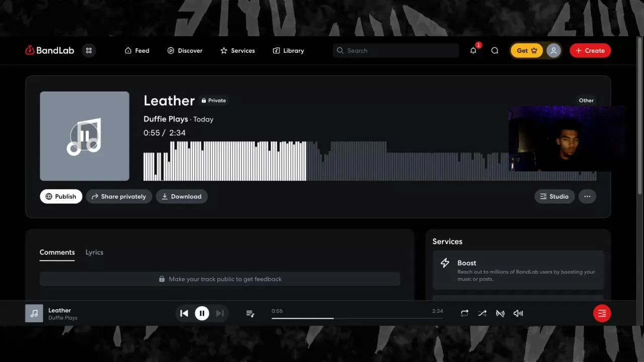Navigate to Library

click(288, 50)
